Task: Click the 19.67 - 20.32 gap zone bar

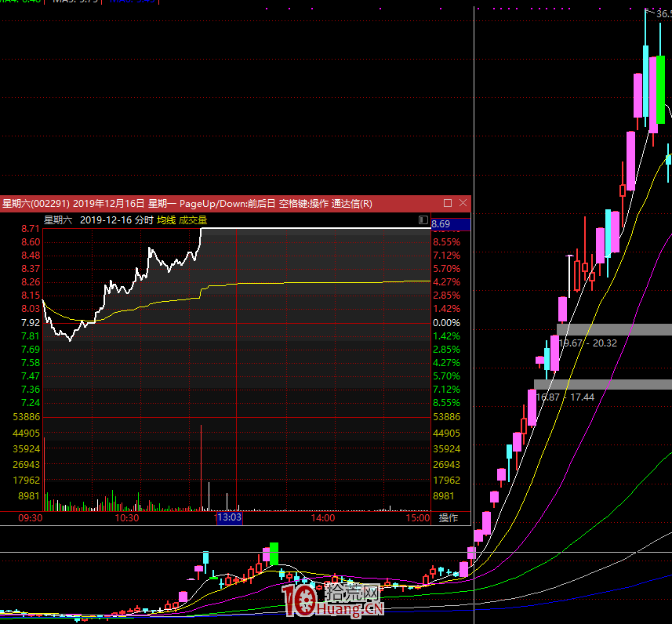Action: (x=614, y=329)
